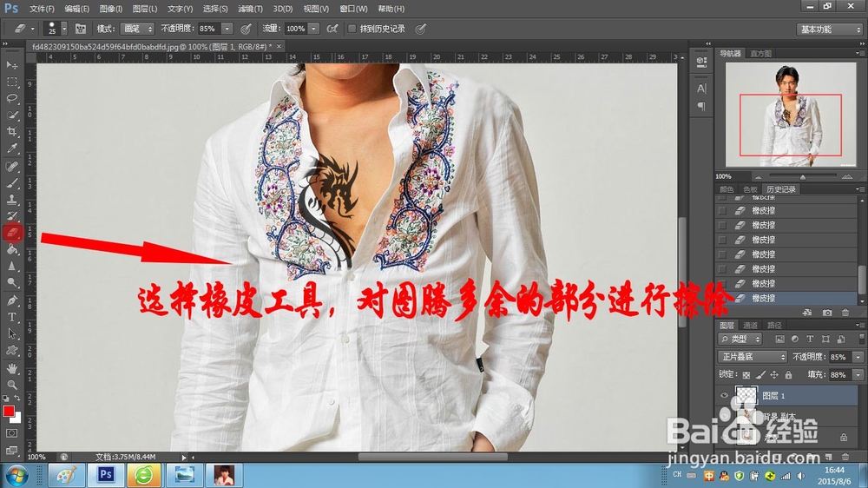Click history panel camera snapshot icon

pos(827,313)
